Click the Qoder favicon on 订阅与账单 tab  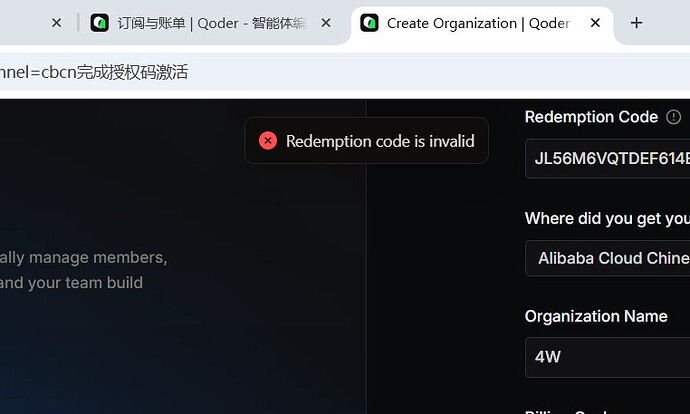pos(99,23)
